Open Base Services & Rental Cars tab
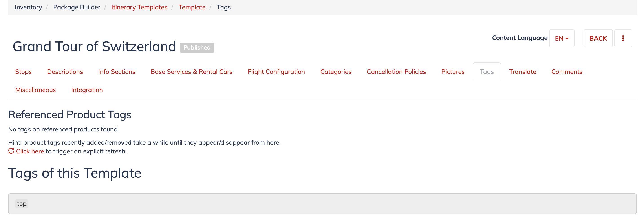 [192, 72]
